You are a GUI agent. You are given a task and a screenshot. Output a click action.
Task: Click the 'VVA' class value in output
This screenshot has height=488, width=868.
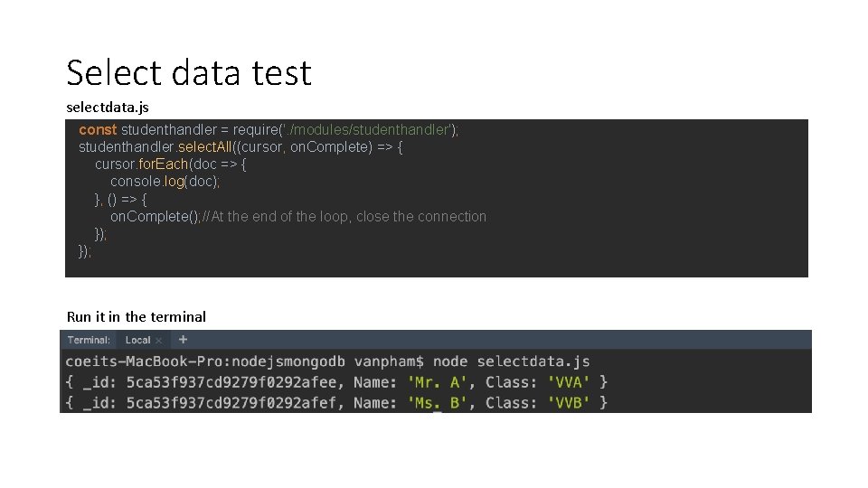coord(569,382)
